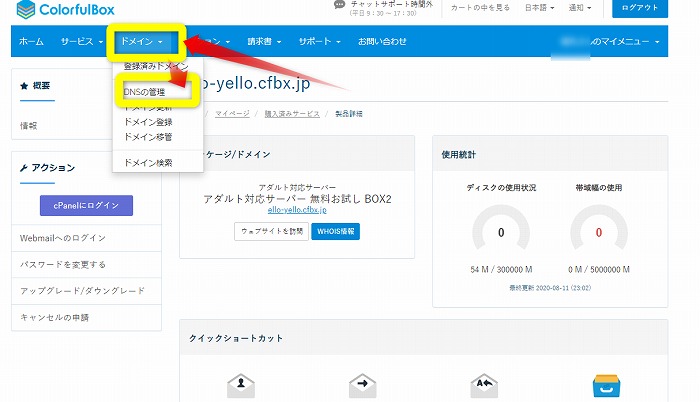Open the パスワードを変更する sidebar link

(63, 264)
